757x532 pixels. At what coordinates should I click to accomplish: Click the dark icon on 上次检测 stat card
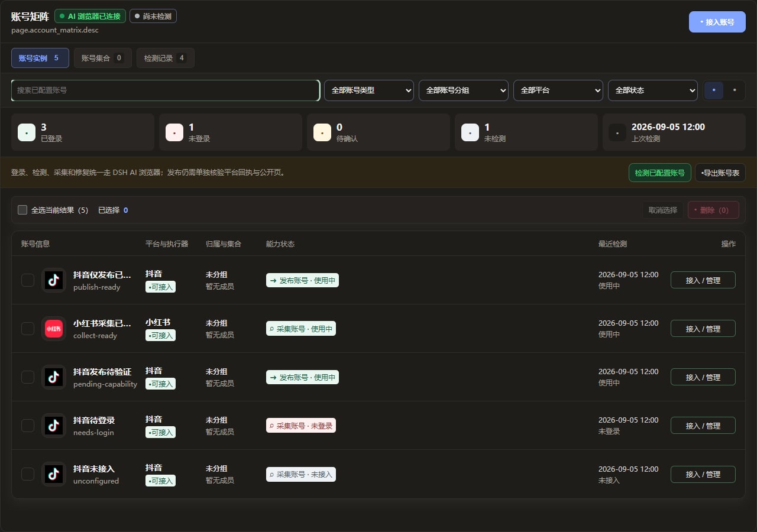click(x=617, y=132)
